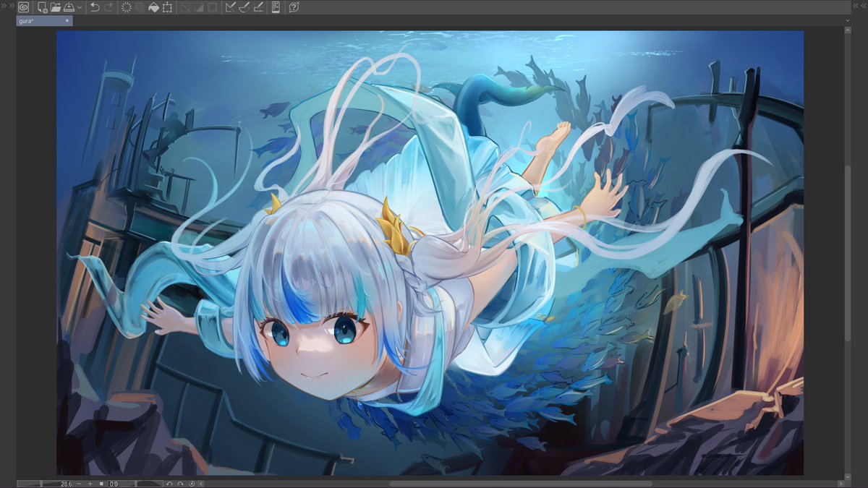Open CLIP STUDIO launcher icon
The image size is (868, 488).
coord(23,7)
